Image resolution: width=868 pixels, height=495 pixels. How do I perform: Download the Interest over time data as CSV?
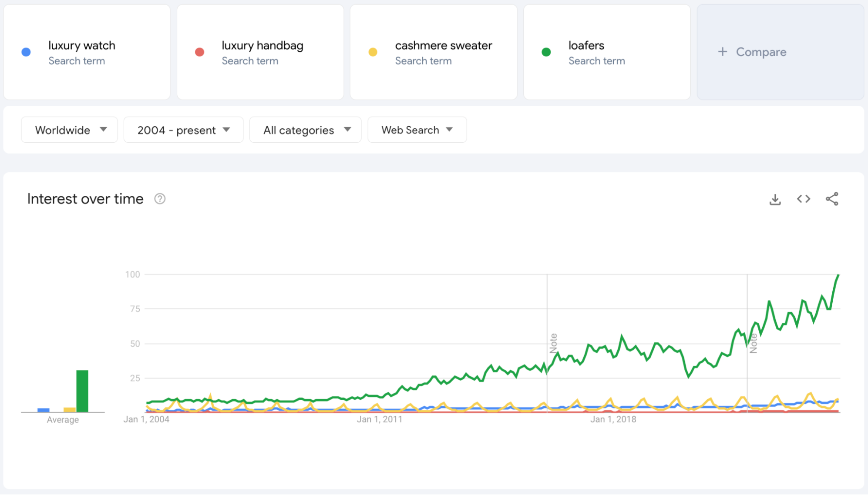pyautogui.click(x=775, y=199)
